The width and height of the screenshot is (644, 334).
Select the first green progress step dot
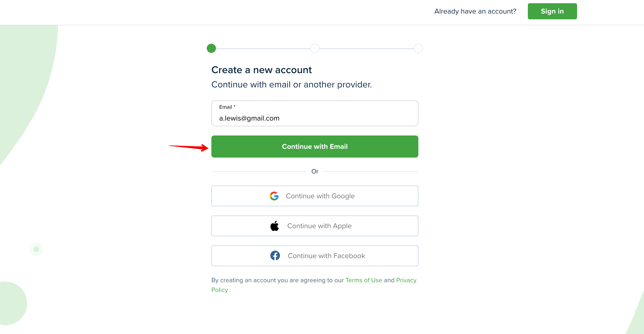point(211,48)
